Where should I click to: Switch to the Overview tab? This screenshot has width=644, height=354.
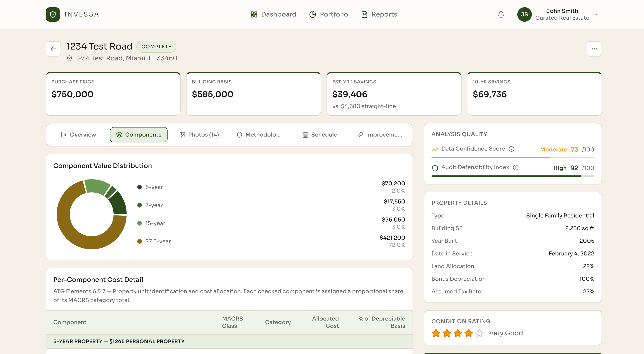pyautogui.click(x=78, y=135)
